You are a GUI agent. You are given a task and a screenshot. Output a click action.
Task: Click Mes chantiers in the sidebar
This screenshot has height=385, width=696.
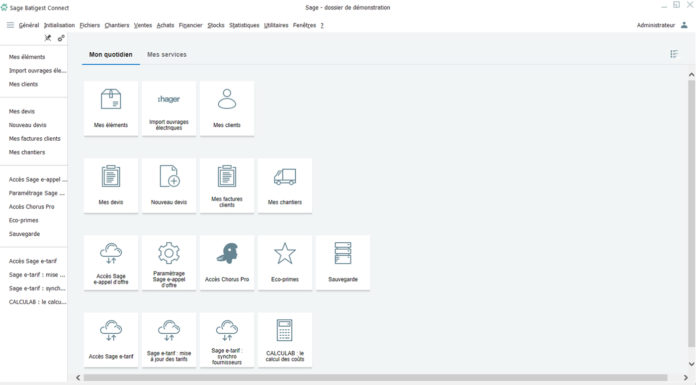pos(27,152)
